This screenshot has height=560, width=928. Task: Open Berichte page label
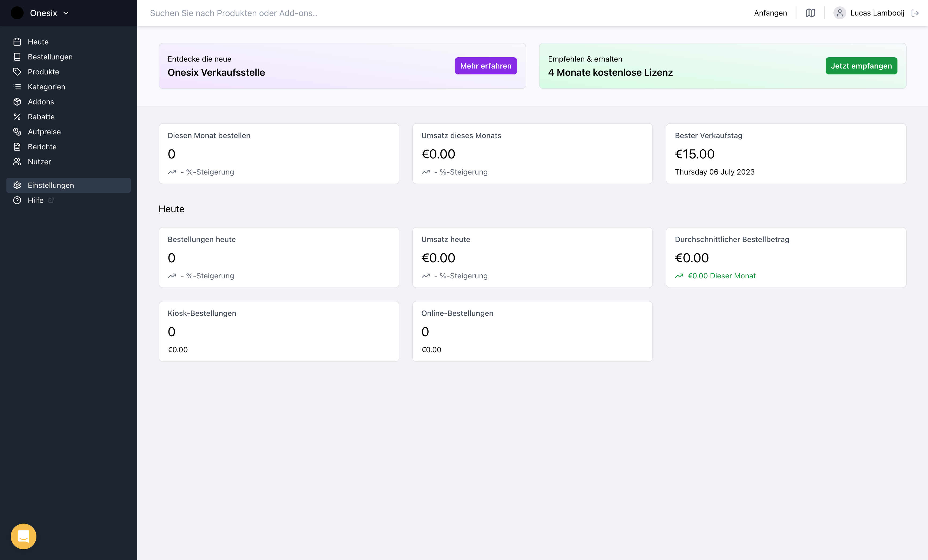coord(42,147)
